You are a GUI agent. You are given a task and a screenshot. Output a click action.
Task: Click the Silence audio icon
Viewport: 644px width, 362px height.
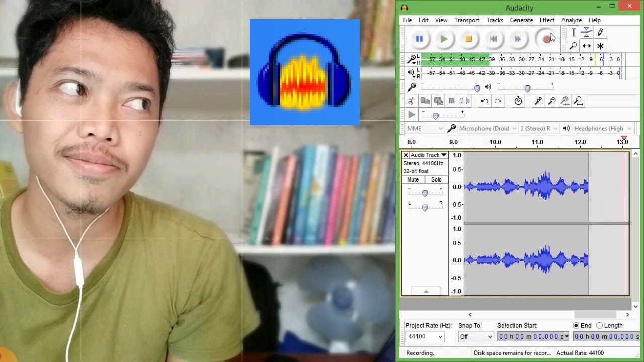tap(465, 101)
